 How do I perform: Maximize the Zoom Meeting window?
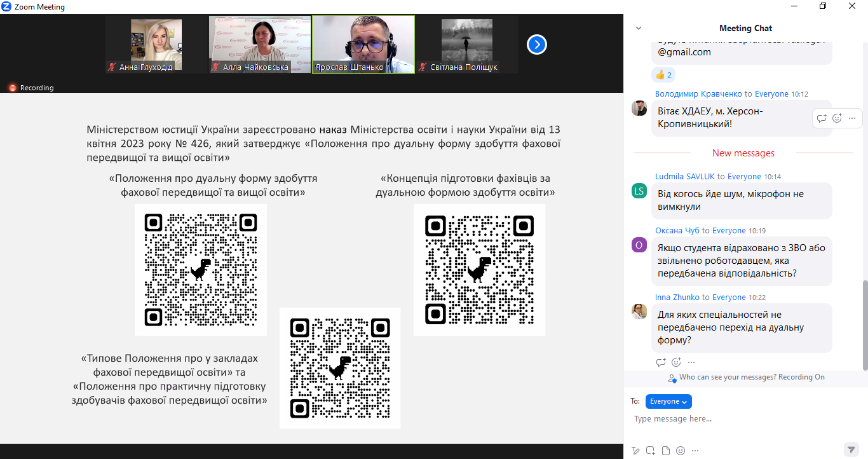click(823, 6)
